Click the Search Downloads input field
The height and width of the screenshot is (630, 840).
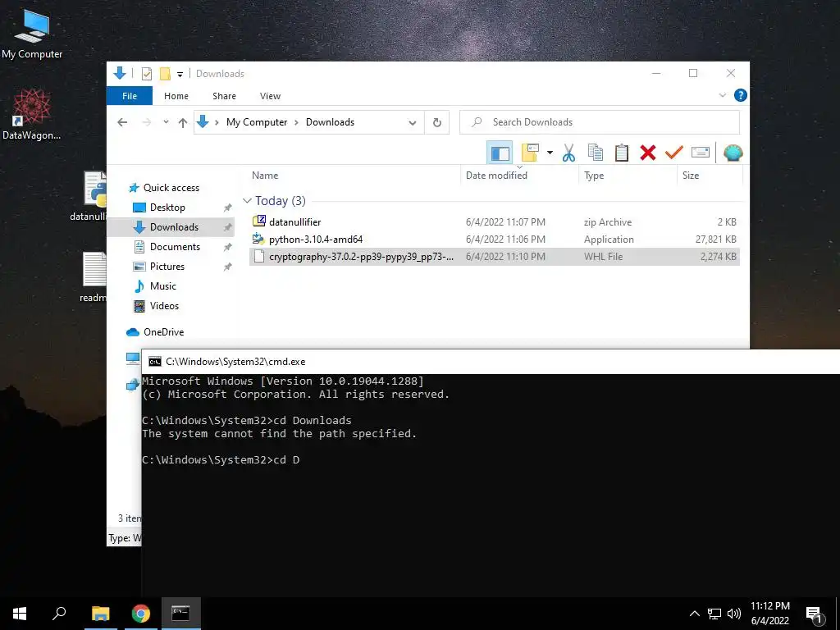tap(600, 122)
